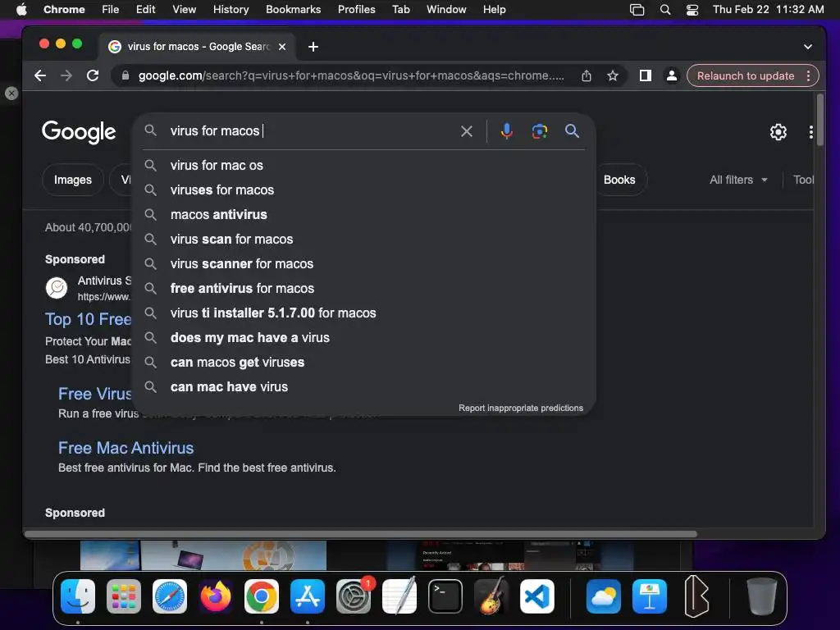This screenshot has height=630, width=840.
Task: Click the horizontal scrollbar at window bottom
Action: [x=361, y=534]
